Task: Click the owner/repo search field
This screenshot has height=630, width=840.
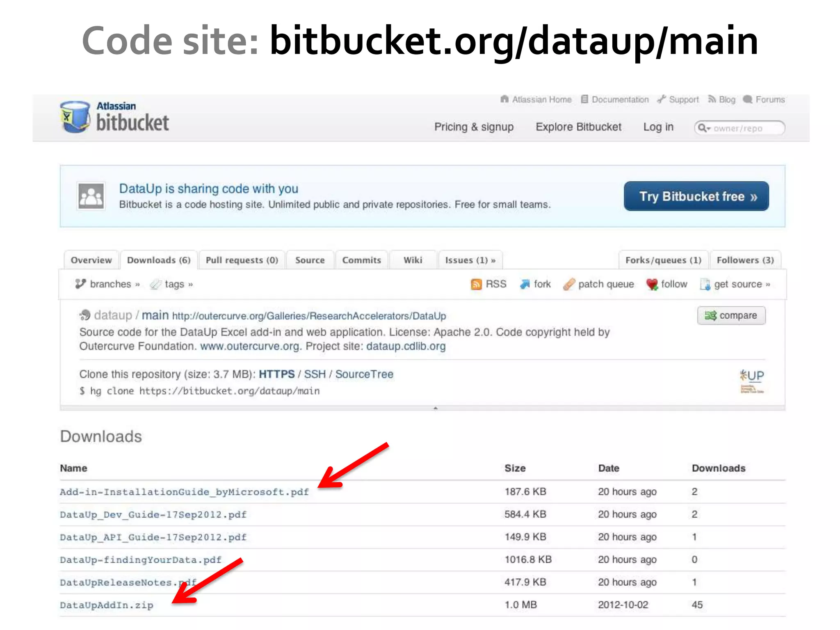Action: pyautogui.click(x=740, y=128)
